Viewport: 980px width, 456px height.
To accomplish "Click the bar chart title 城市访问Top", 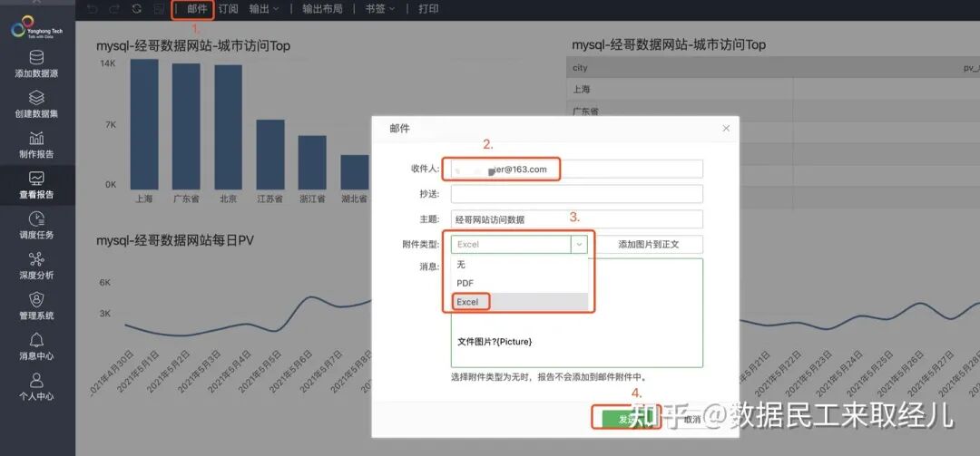I will click(193, 45).
